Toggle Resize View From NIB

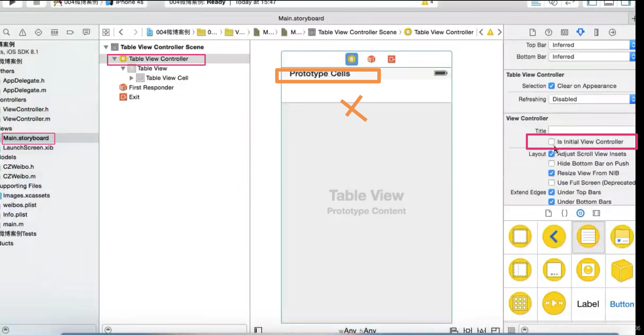pyautogui.click(x=552, y=173)
